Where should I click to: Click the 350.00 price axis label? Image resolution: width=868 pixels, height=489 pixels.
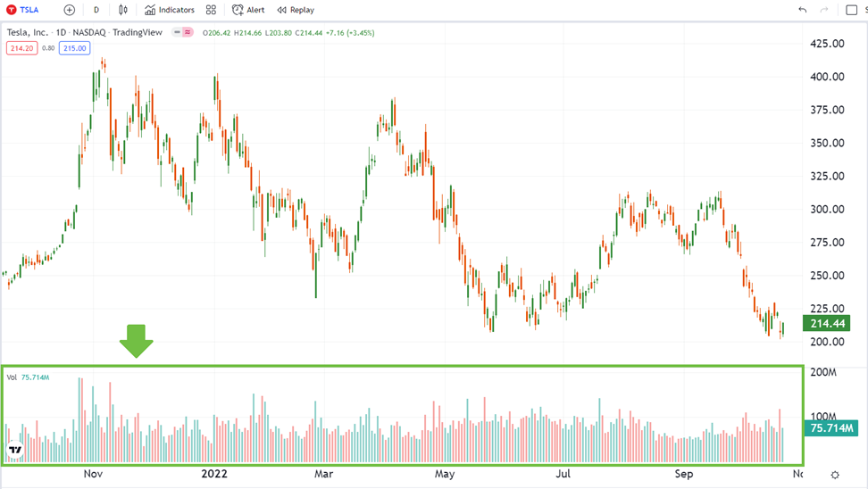point(827,143)
